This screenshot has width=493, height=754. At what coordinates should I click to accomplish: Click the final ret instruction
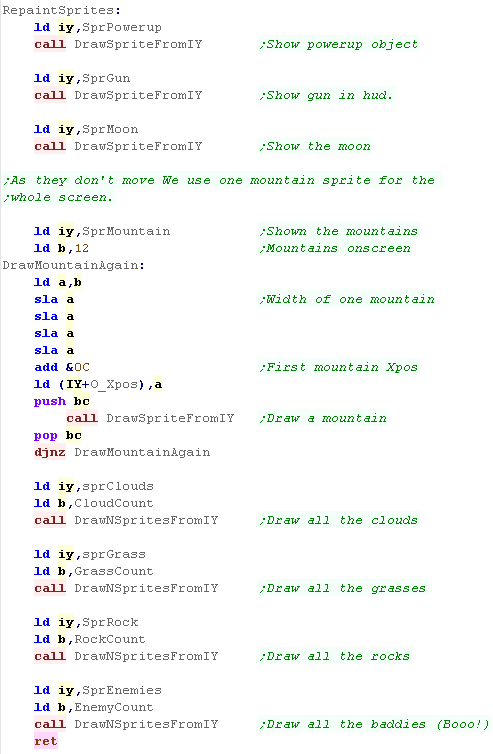(46, 741)
